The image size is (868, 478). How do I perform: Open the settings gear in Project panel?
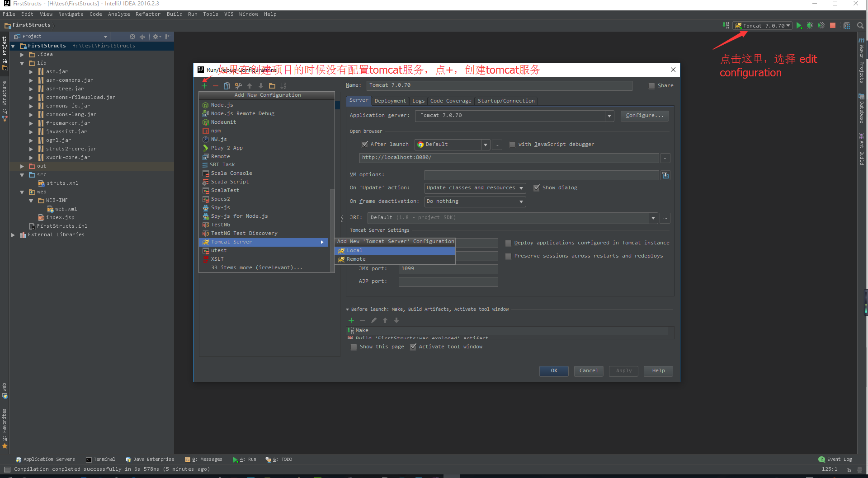[x=156, y=36]
